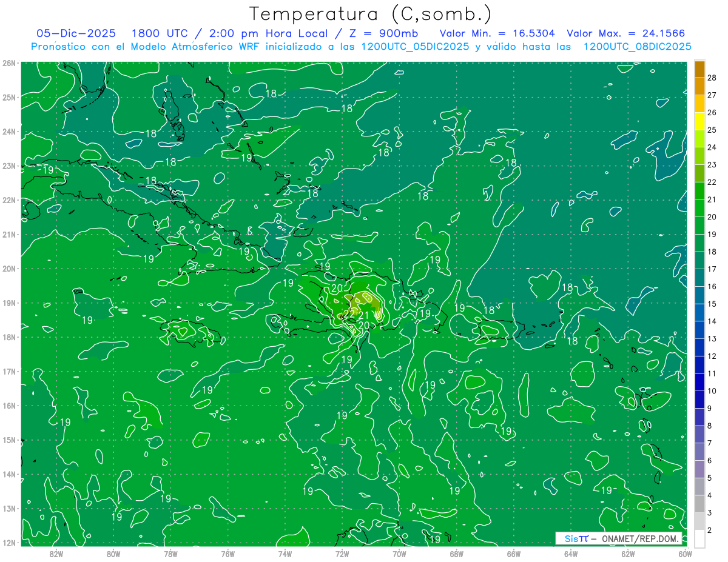Image resolution: width=728 pixels, height=562 pixels.
Task: Select the "Z = 900mb" level label
Action: click(x=385, y=33)
